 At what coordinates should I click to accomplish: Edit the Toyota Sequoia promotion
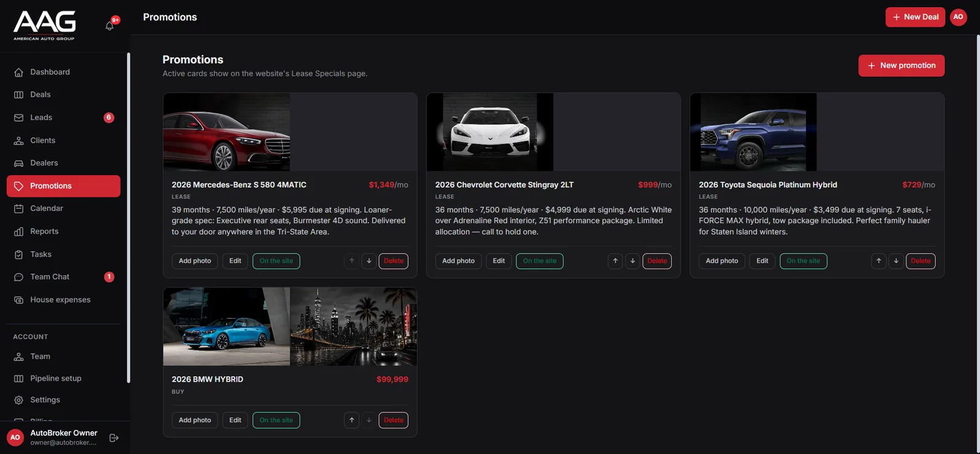[x=762, y=261]
